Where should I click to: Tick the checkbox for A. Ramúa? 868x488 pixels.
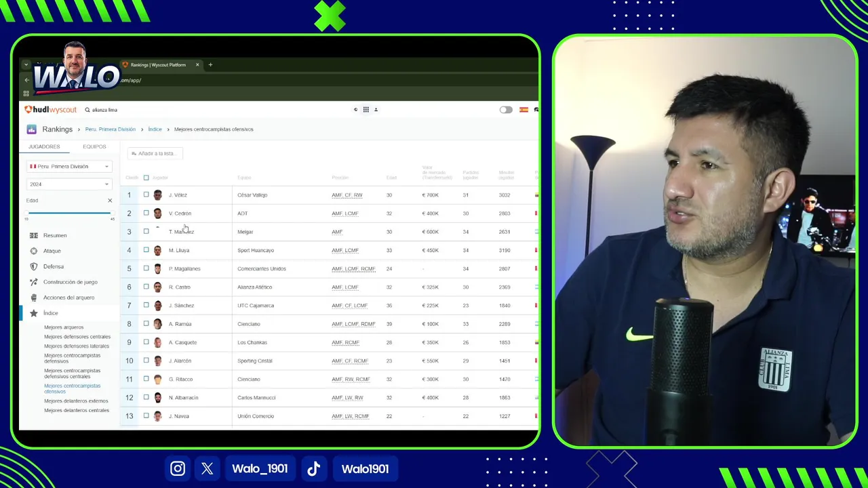(x=146, y=323)
